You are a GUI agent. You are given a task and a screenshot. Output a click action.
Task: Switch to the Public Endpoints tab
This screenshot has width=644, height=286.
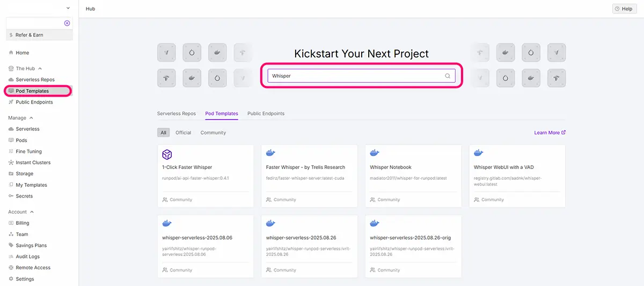tap(266, 114)
